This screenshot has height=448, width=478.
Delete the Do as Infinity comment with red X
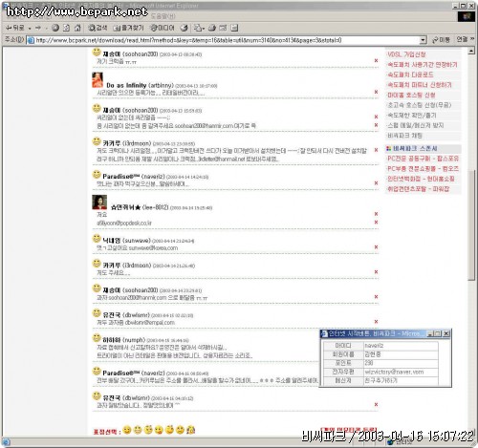tap(376, 92)
